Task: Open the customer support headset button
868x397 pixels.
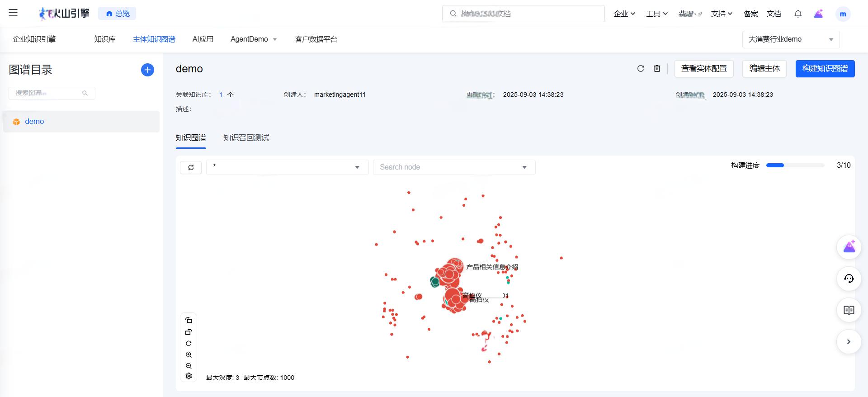Action: (x=849, y=279)
